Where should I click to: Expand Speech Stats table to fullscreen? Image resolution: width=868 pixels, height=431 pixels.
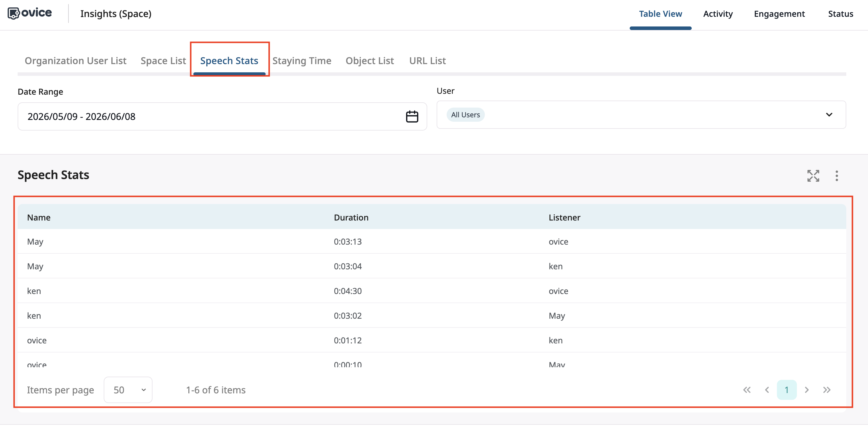click(813, 176)
